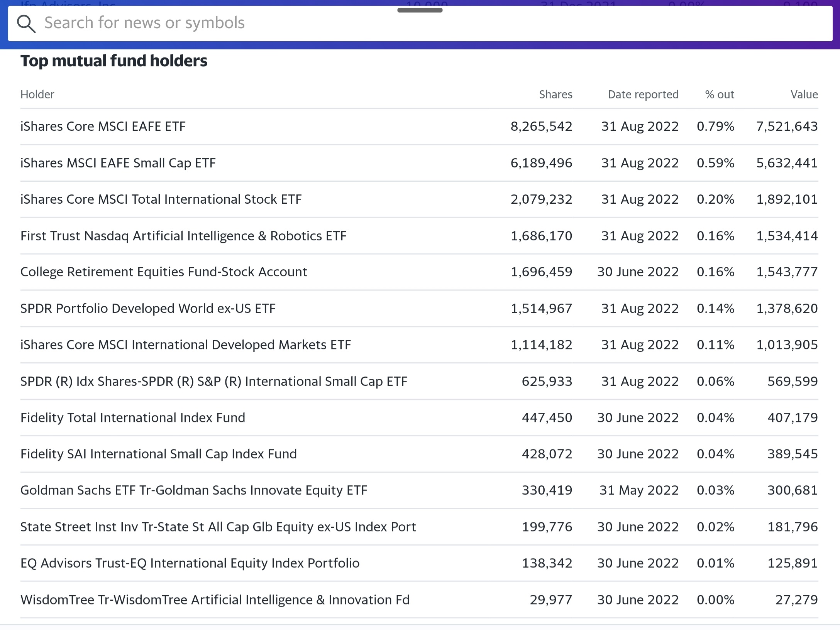This screenshot has height=630, width=840.
Task: Click the magnifying glass search icon
Action: (x=26, y=24)
